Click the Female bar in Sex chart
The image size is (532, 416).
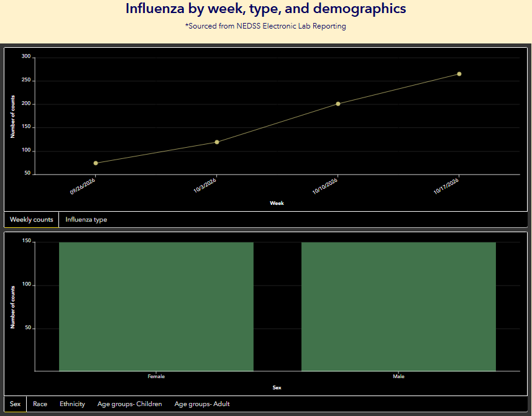click(x=156, y=307)
